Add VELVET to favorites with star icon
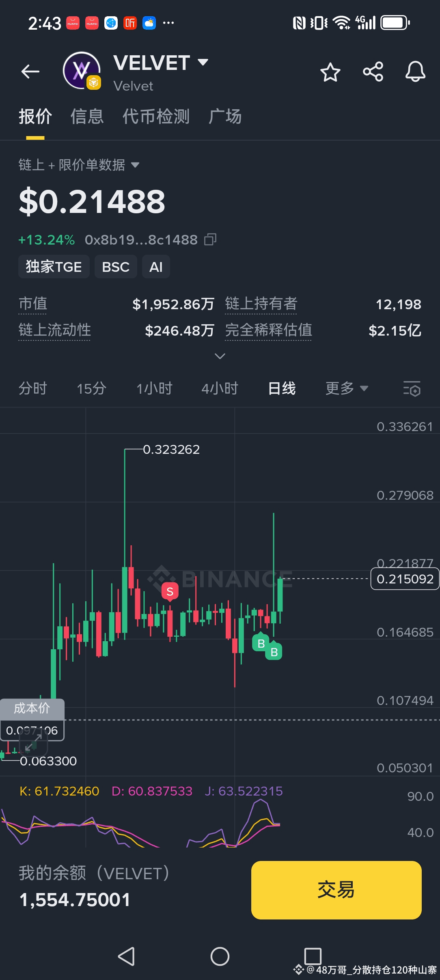Screen dimensions: 440x980 click(330, 72)
